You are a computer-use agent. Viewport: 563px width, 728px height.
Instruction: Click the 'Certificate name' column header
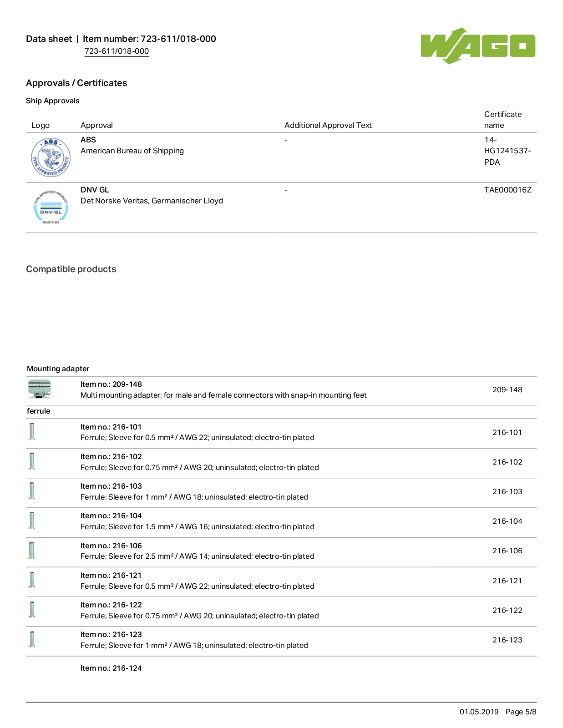pos(503,120)
